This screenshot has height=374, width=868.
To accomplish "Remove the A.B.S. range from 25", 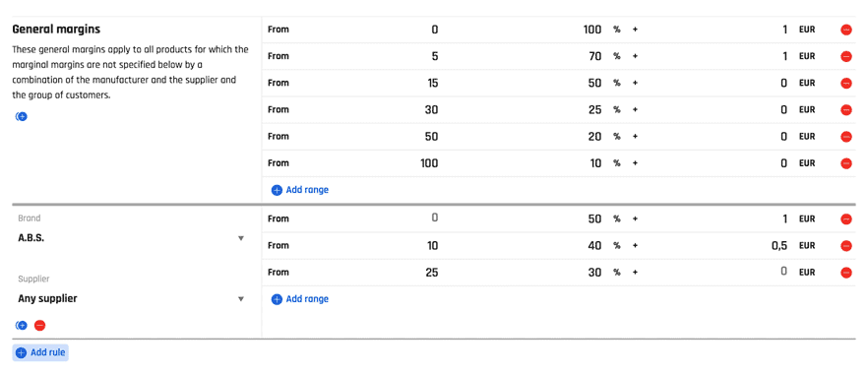I will pos(846,273).
